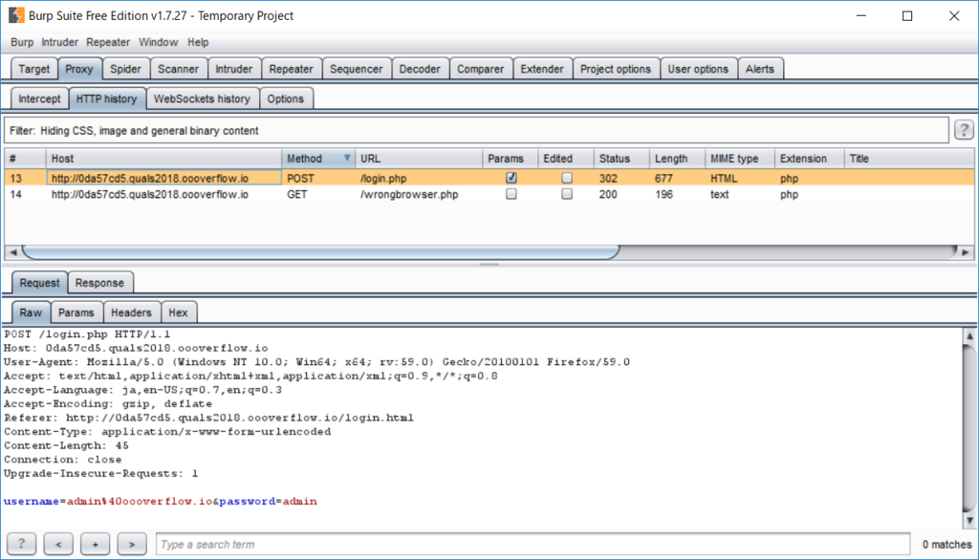Toggle Params checkbox for wrongbrowser.php row
This screenshot has height=560, width=979.
click(x=511, y=194)
